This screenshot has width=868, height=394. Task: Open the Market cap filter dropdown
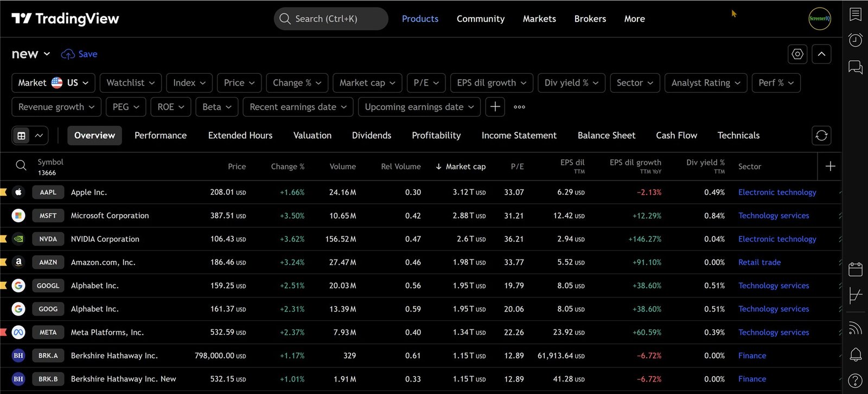pos(367,83)
